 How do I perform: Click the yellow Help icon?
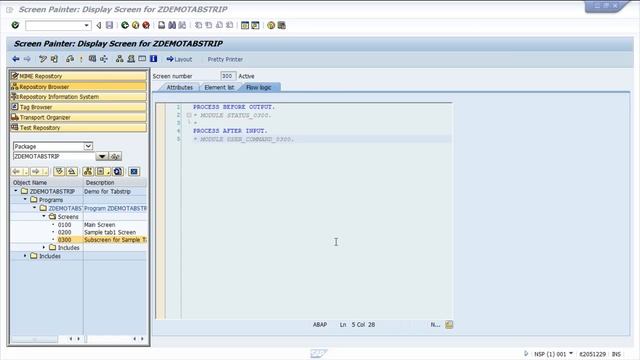pyautogui.click(x=271, y=25)
